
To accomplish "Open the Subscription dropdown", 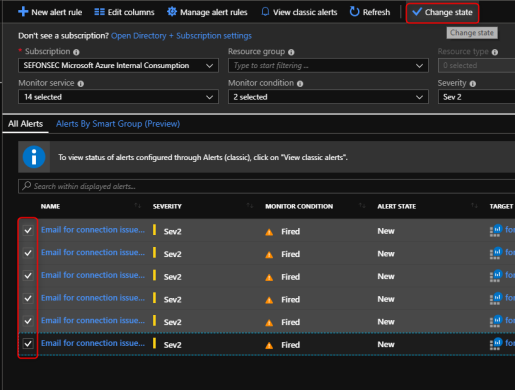I will [x=118, y=65].
